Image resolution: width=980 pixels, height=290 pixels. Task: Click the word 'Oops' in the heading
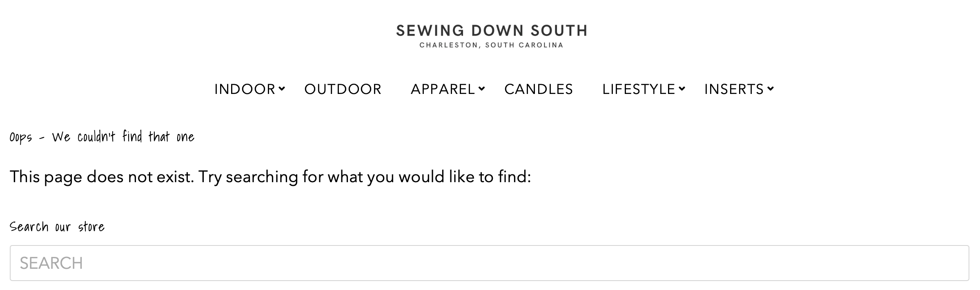(x=20, y=137)
